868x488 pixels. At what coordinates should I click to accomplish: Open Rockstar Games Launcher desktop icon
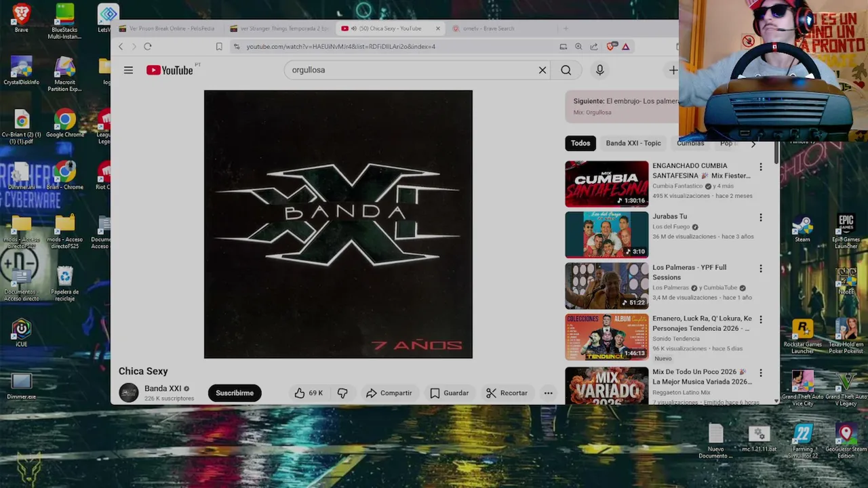tap(802, 336)
